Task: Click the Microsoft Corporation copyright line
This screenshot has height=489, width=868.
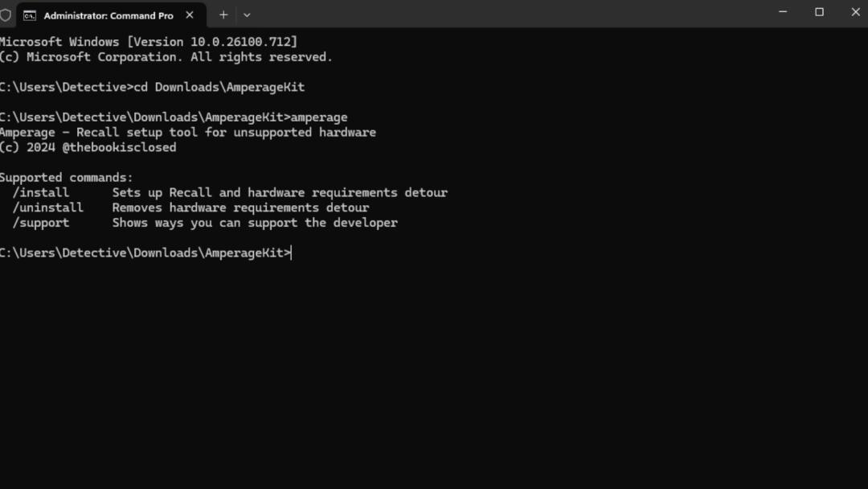Action: tap(166, 57)
